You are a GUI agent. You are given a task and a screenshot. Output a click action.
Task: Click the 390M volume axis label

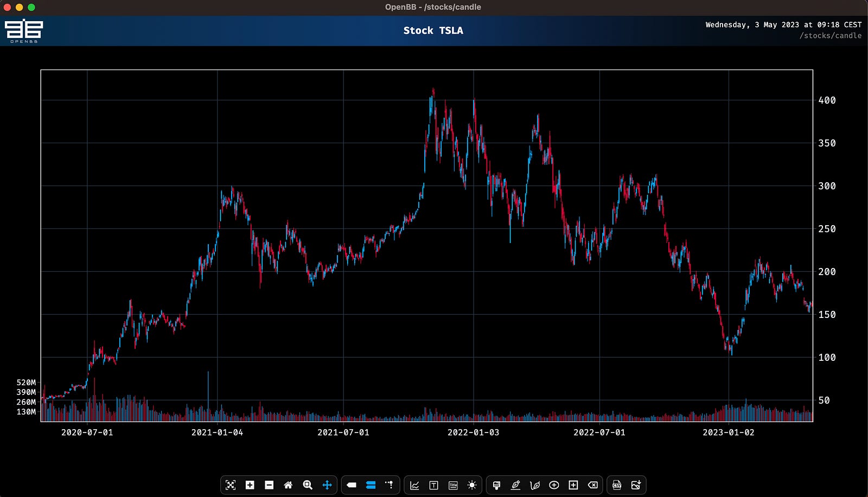pyautogui.click(x=26, y=392)
